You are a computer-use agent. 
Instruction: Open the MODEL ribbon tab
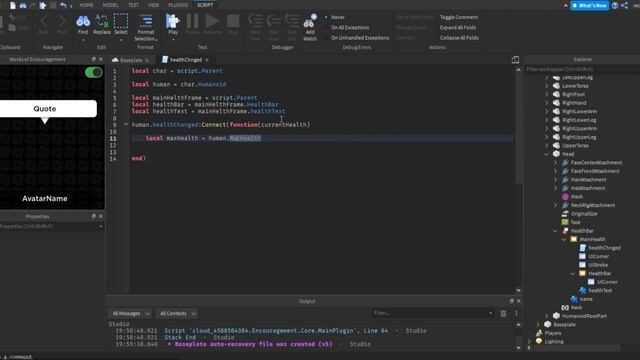(111, 5)
